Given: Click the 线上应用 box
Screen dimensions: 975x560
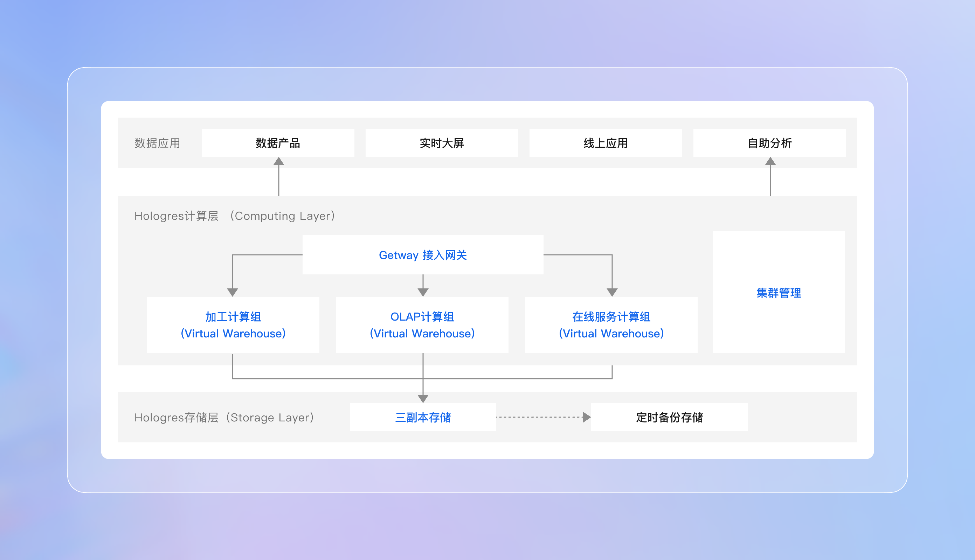Looking at the screenshot, I should (x=606, y=143).
